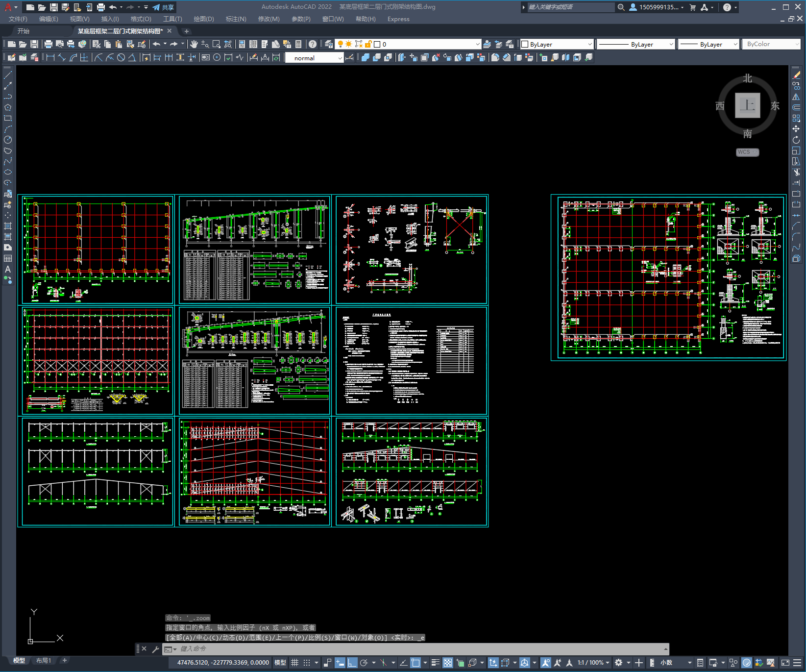The image size is (806, 672).
Task: Click the Layer Previous icon
Action: pos(498,44)
